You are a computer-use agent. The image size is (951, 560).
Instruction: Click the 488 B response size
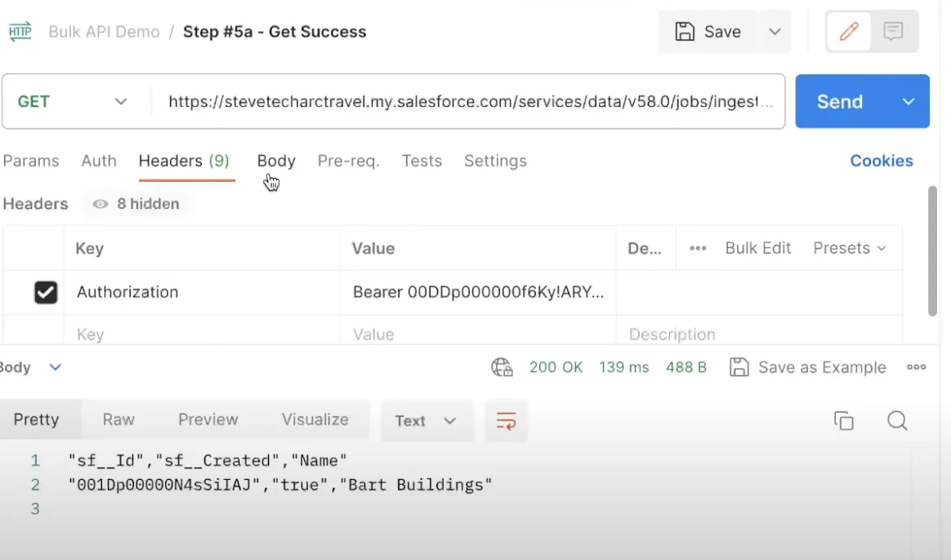coord(686,367)
